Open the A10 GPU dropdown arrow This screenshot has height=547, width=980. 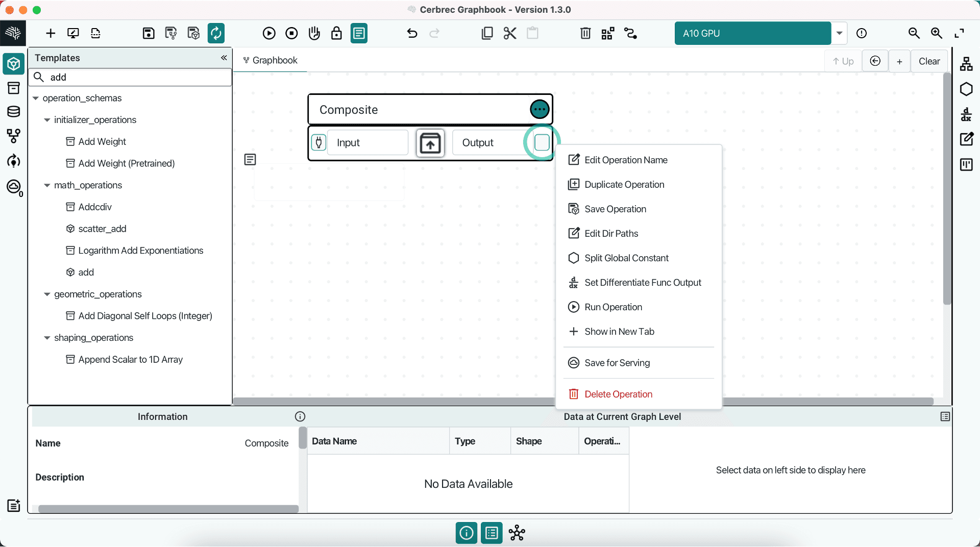(x=839, y=34)
